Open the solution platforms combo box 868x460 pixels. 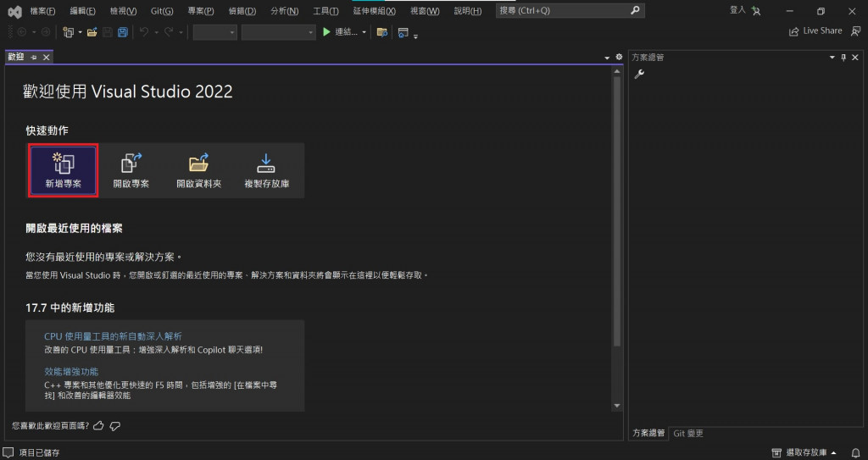pos(278,33)
